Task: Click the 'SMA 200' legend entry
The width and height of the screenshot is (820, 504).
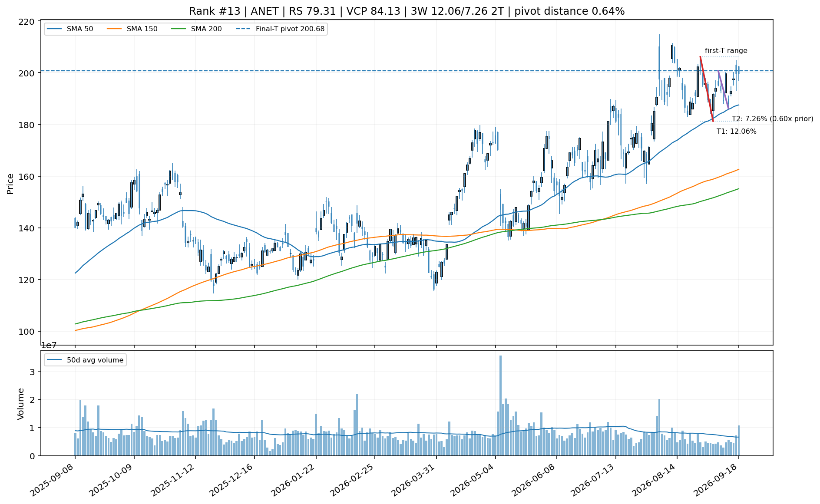Action: click(x=197, y=29)
